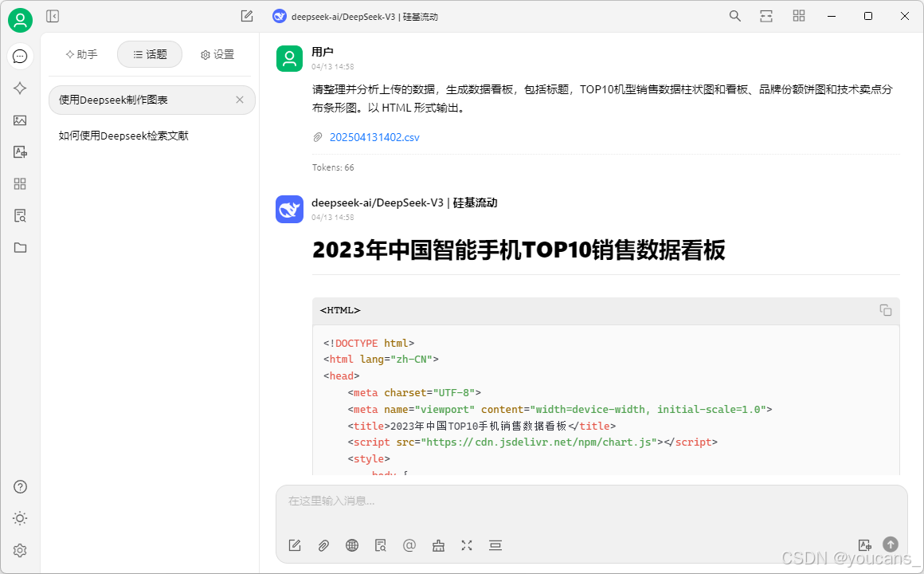The width and height of the screenshot is (924, 574).
Task: Switch to the 设置 tab
Action: 217,54
